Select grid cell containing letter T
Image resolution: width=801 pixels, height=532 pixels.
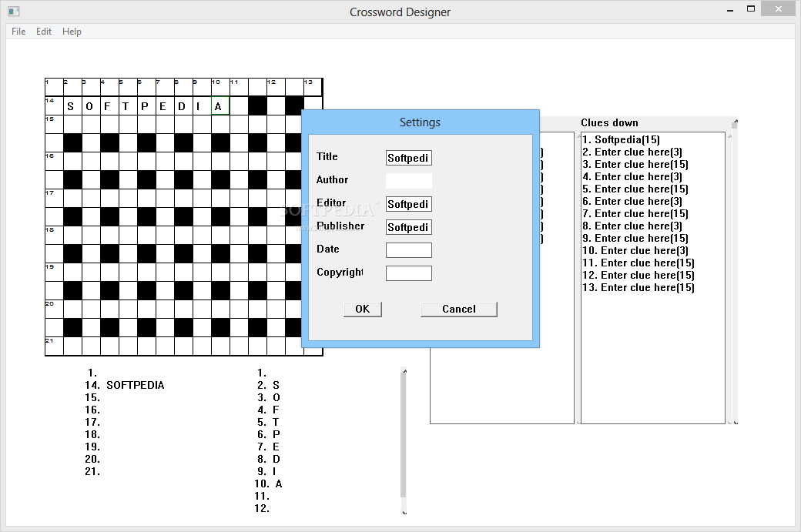pyautogui.click(x=128, y=105)
